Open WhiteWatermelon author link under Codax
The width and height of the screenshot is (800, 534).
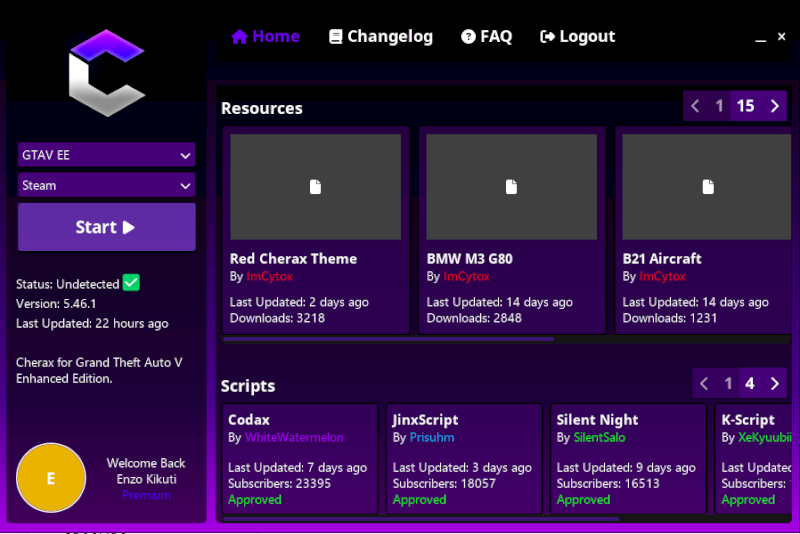pos(294,438)
